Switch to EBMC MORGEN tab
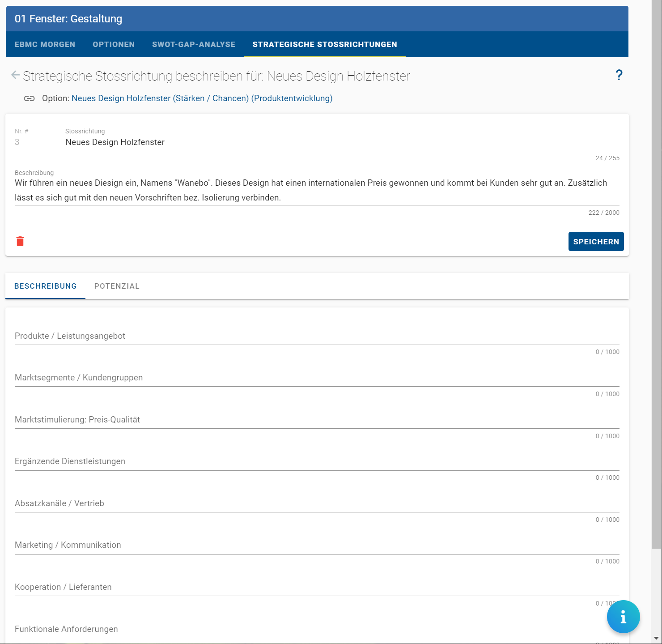662x644 pixels. 45,44
